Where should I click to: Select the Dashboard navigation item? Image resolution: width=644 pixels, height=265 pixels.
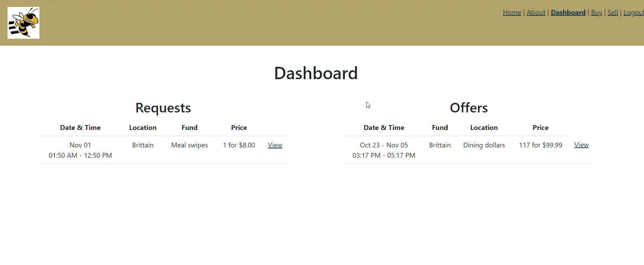click(x=568, y=13)
